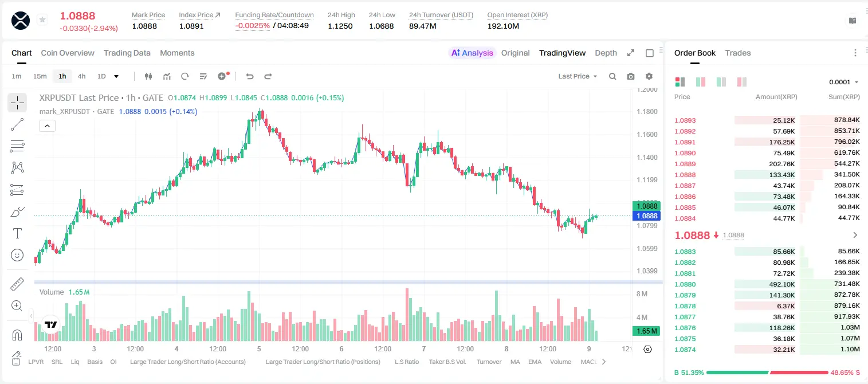Open chart settings gear icon

(649, 76)
